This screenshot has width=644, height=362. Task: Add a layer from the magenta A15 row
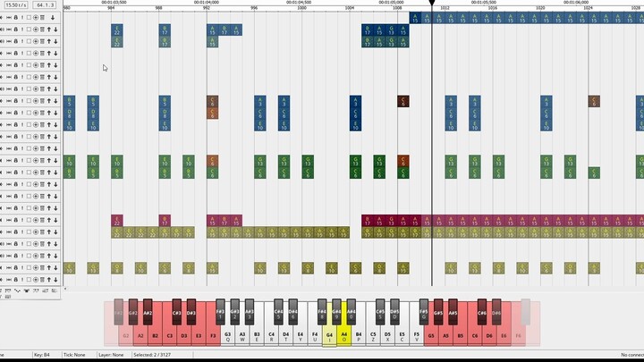(x=35, y=220)
